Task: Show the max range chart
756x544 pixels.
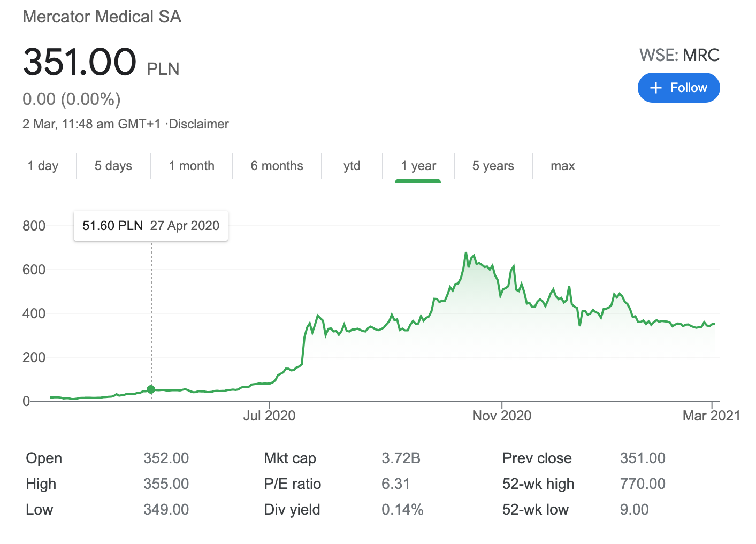Action: click(x=563, y=166)
